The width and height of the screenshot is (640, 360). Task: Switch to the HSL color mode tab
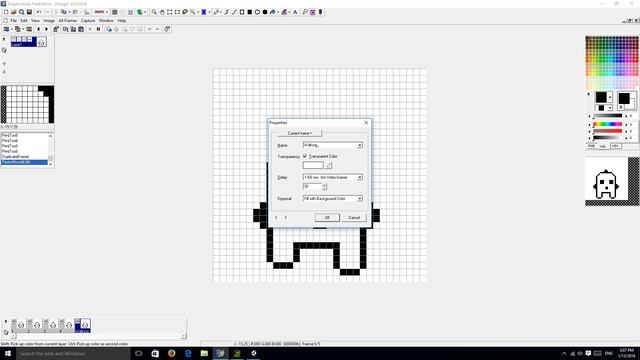tap(603, 146)
